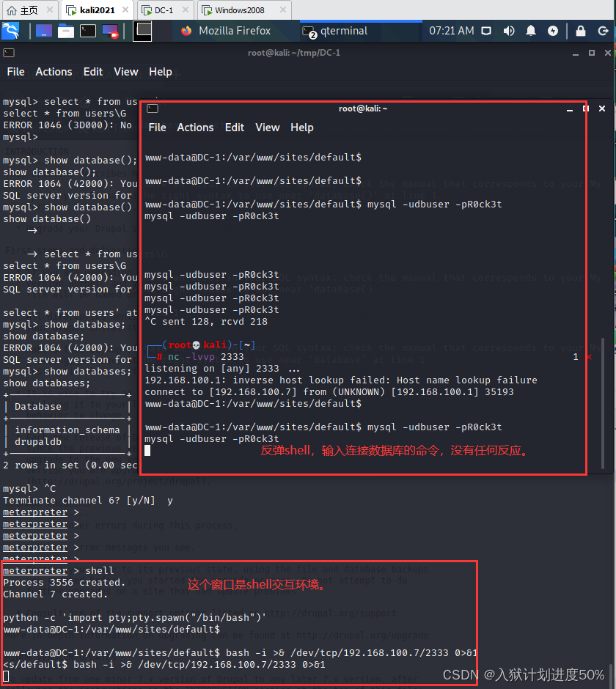Close the DC-1 tab
This screenshot has width=616, height=689.
[x=186, y=10]
